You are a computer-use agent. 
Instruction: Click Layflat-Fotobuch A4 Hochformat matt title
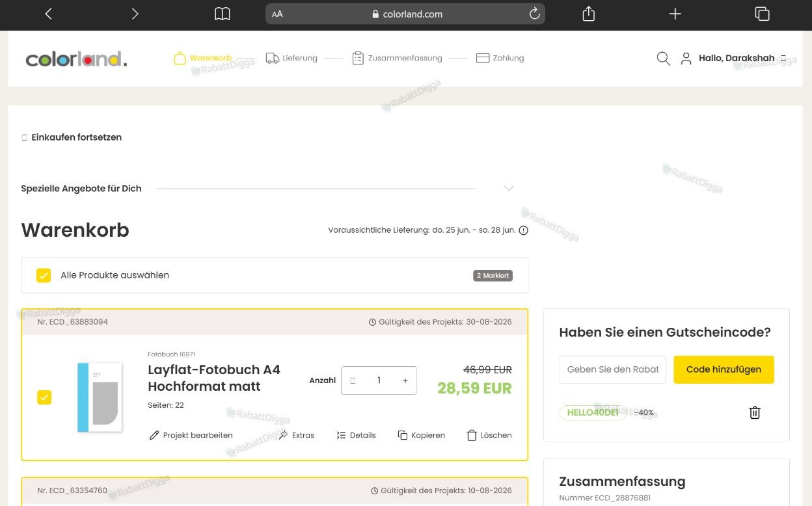click(x=214, y=378)
